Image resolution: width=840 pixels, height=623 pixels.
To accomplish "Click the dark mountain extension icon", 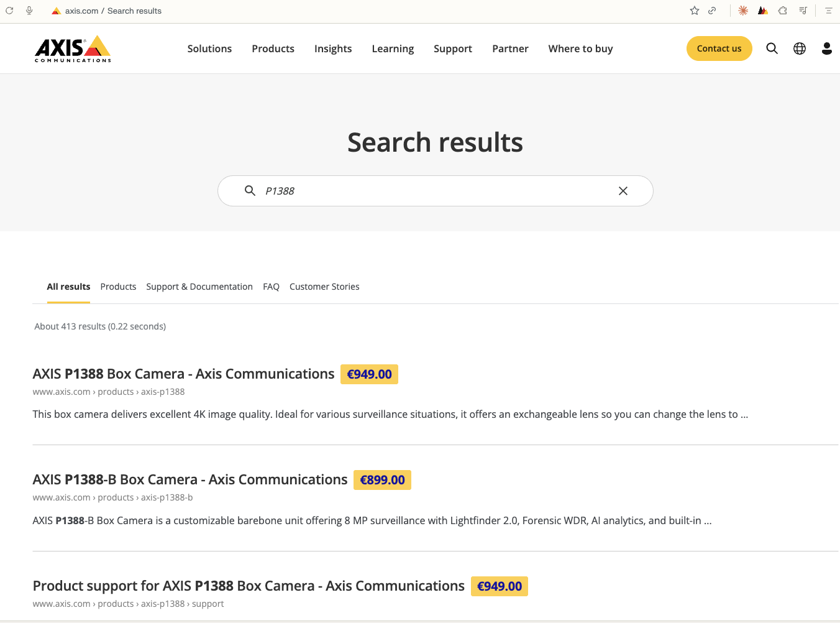I will [x=763, y=11].
